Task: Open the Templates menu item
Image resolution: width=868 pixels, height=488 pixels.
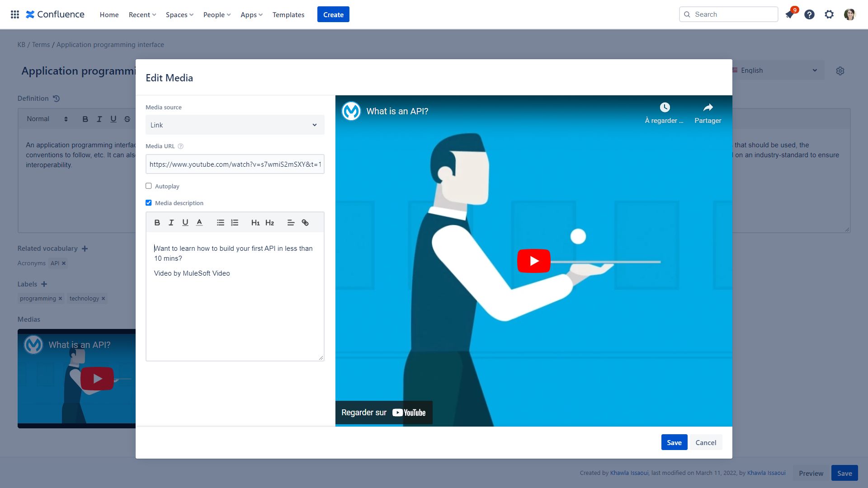Action: (288, 14)
